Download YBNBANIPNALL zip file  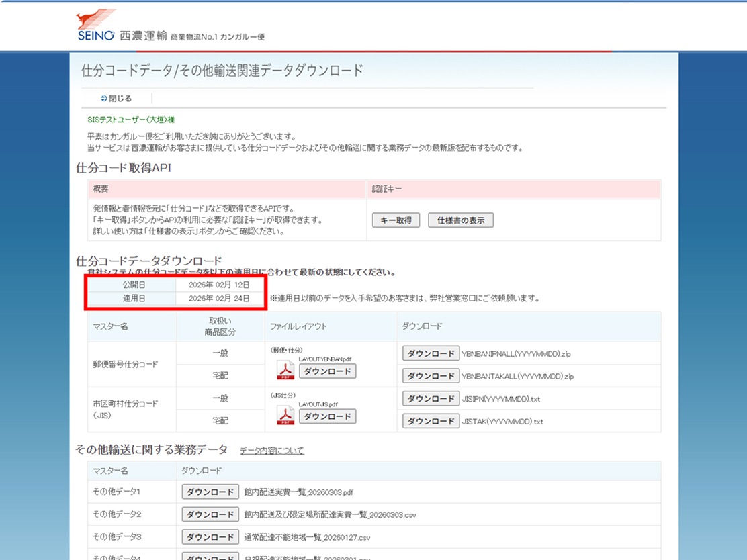click(431, 353)
